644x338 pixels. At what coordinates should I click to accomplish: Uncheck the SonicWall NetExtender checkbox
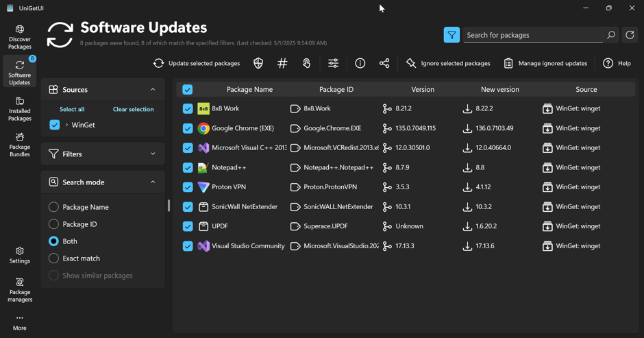188,206
